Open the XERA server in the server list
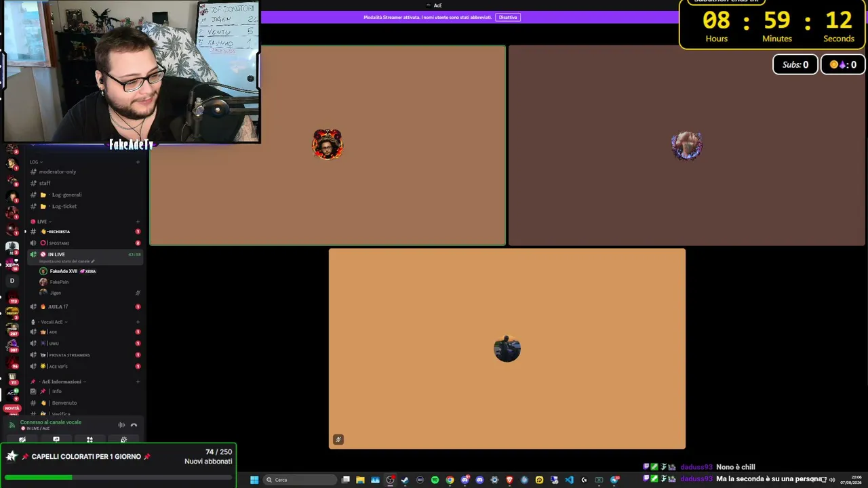Screen dimensions: 868x488 [12, 264]
